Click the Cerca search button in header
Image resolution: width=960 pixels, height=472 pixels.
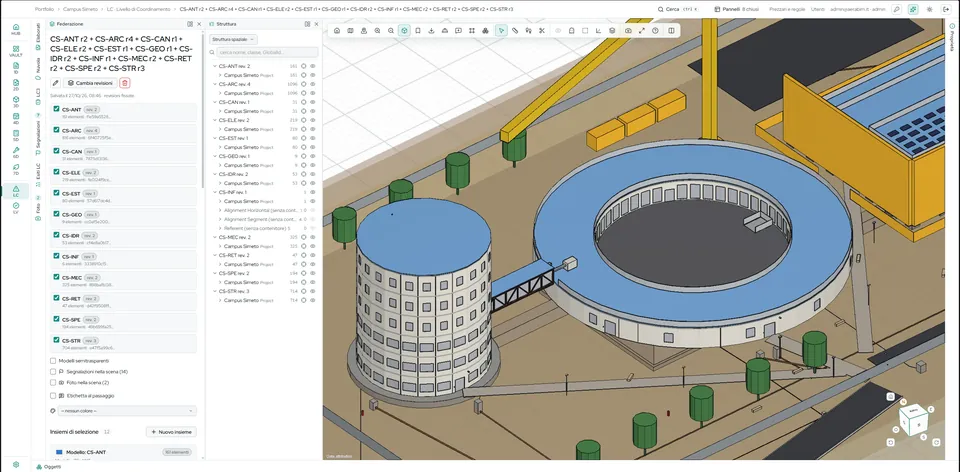678,9
